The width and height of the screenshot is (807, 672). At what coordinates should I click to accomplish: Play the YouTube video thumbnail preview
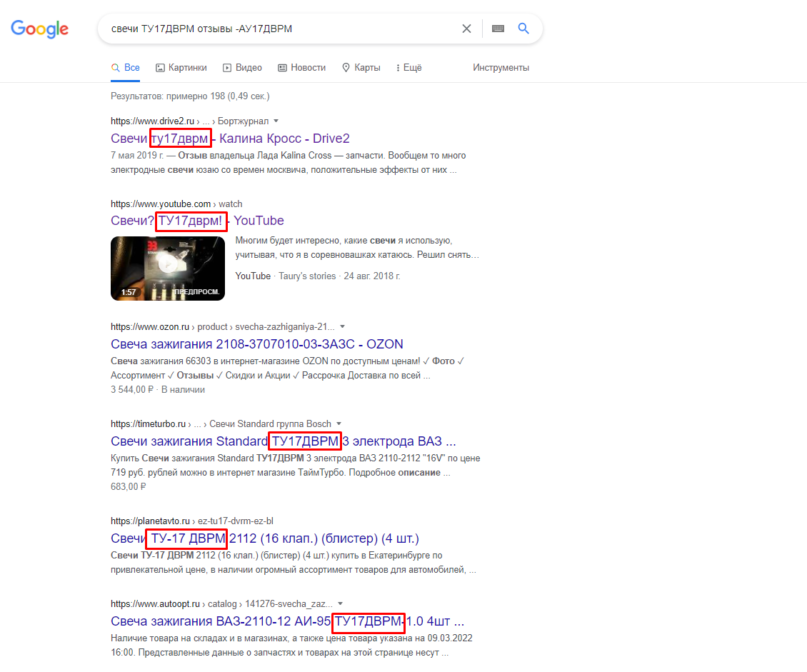pyautogui.click(x=168, y=268)
